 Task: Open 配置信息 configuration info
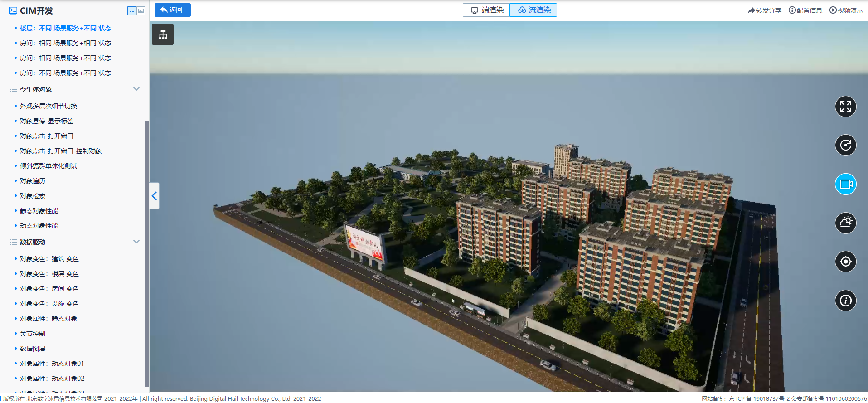click(x=805, y=10)
